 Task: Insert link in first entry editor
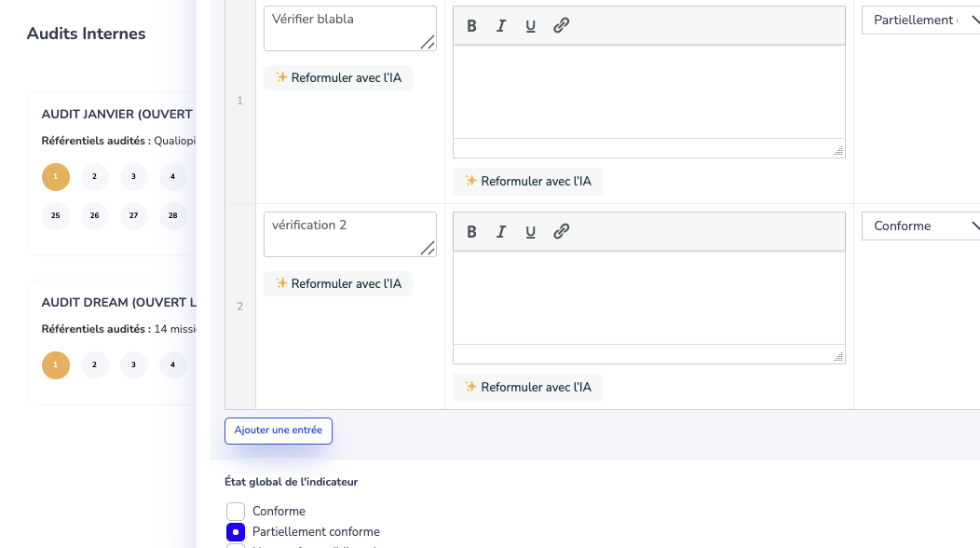(x=561, y=26)
